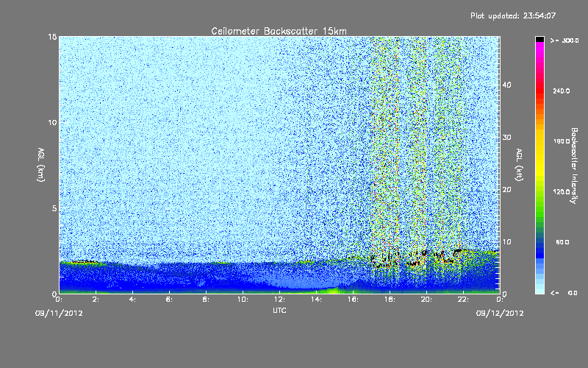Pick the black swatch atop colorbar

[539, 39]
